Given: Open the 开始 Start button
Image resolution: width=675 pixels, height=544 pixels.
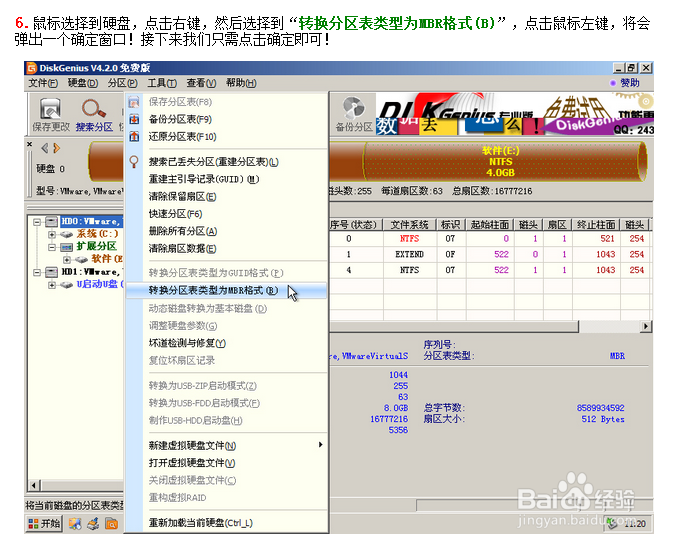Looking at the screenshot, I should coord(44,523).
